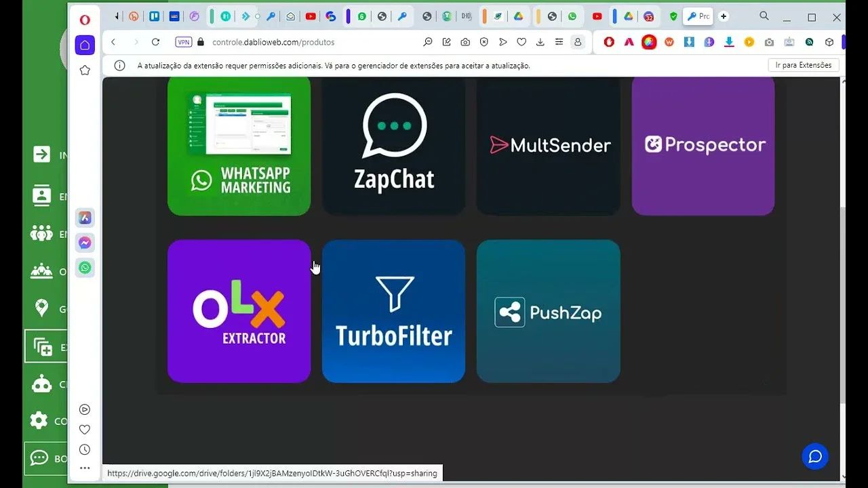Open the profile account icon

[x=578, y=42]
